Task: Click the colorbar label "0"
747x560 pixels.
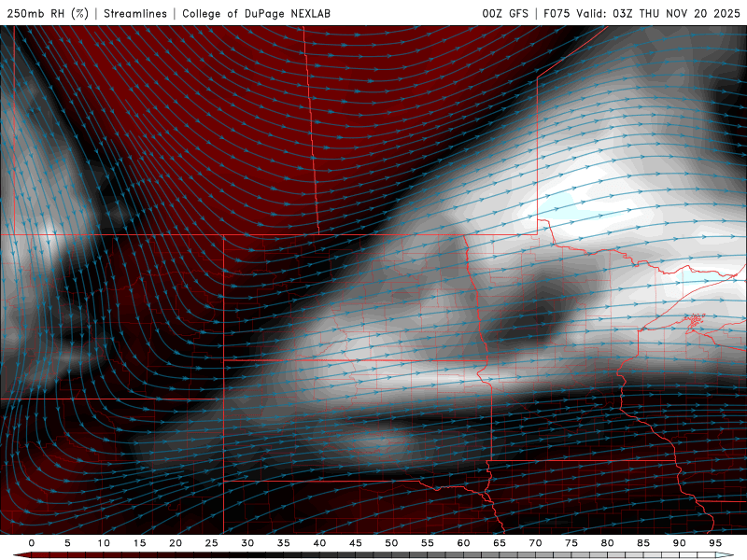Action: click(32, 543)
